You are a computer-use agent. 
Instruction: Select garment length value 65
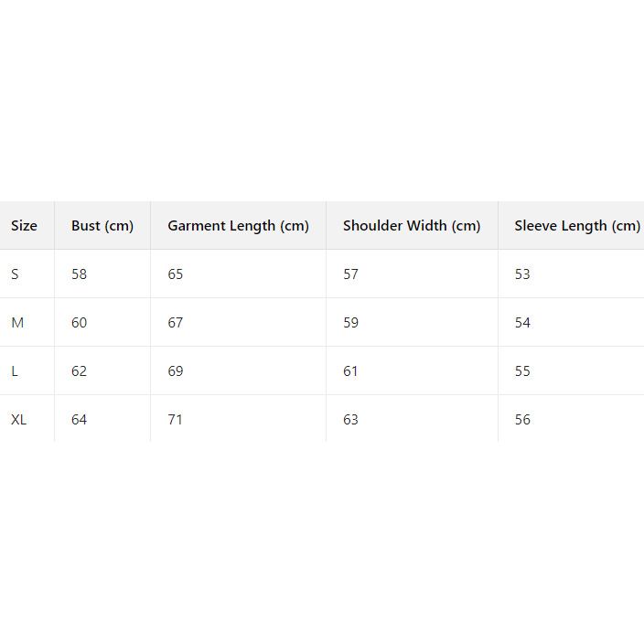[176, 274]
